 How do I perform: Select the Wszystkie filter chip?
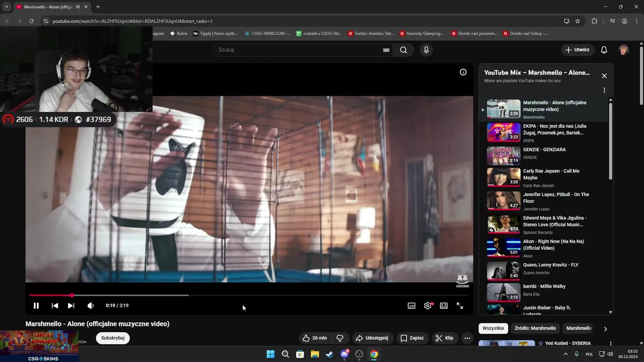[493, 328]
